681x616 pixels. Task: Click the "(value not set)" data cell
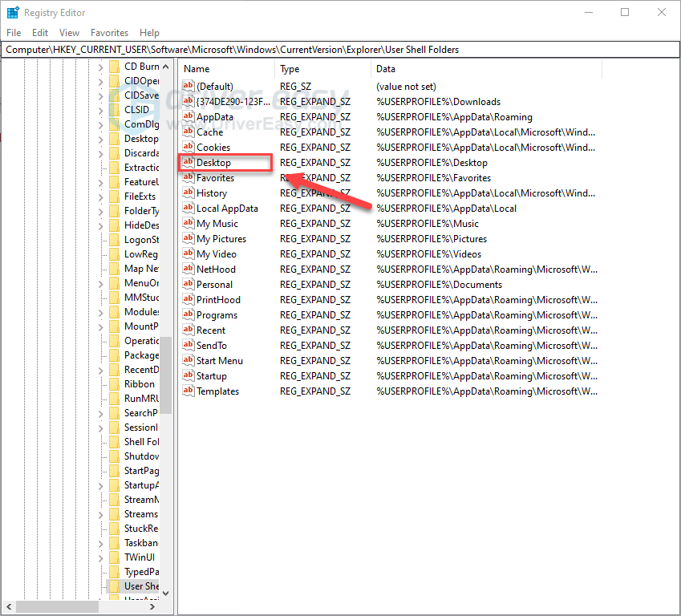(x=406, y=87)
